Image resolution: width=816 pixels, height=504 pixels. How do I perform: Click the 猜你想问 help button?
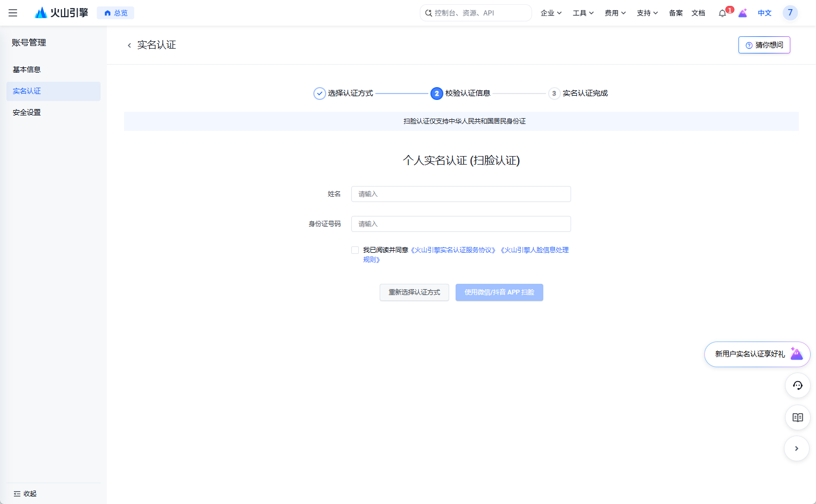tap(764, 45)
